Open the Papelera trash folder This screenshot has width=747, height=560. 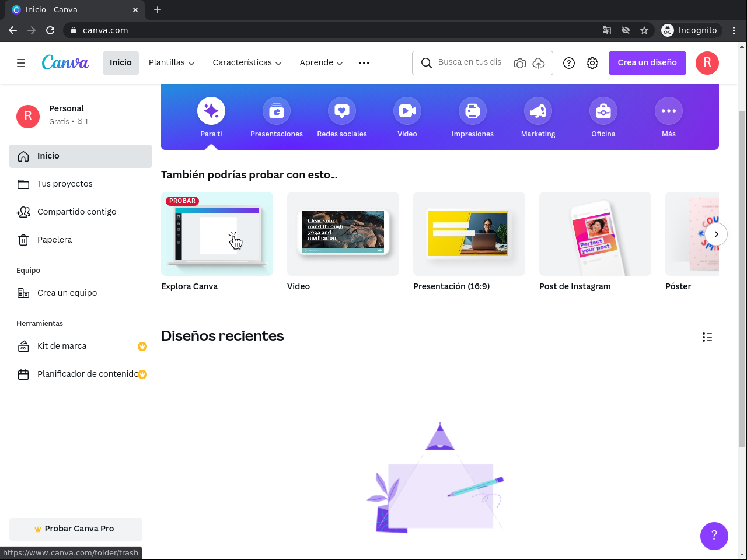[81, 240]
